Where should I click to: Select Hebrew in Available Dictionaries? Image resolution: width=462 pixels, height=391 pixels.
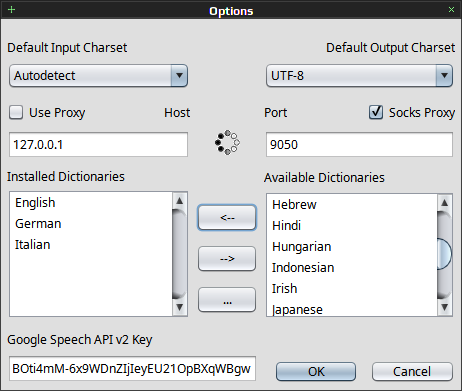click(x=352, y=205)
